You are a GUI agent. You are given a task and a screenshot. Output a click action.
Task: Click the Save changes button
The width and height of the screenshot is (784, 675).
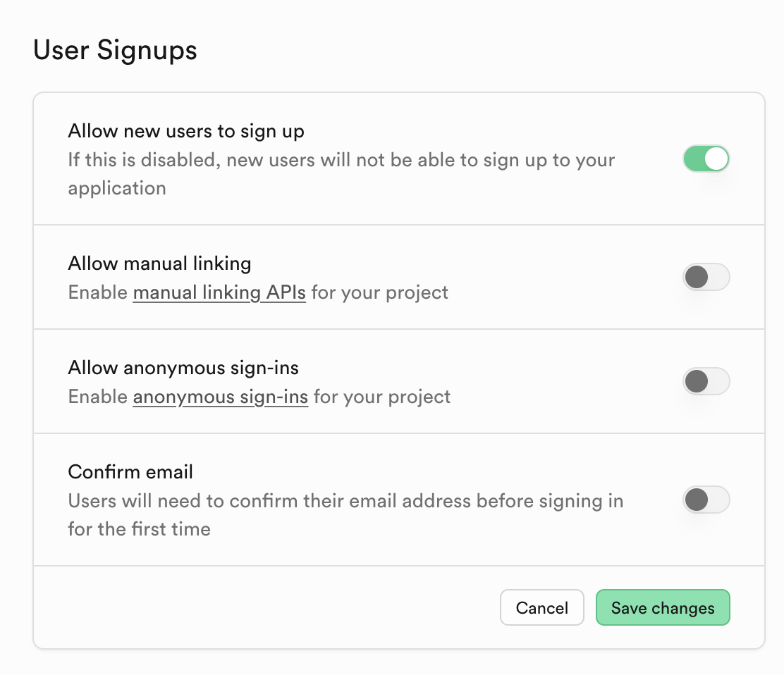click(663, 607)
